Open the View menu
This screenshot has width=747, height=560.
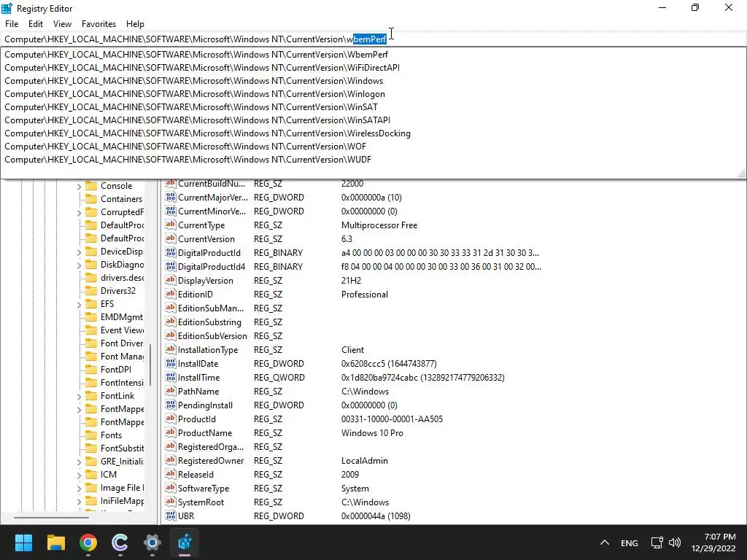62,24
